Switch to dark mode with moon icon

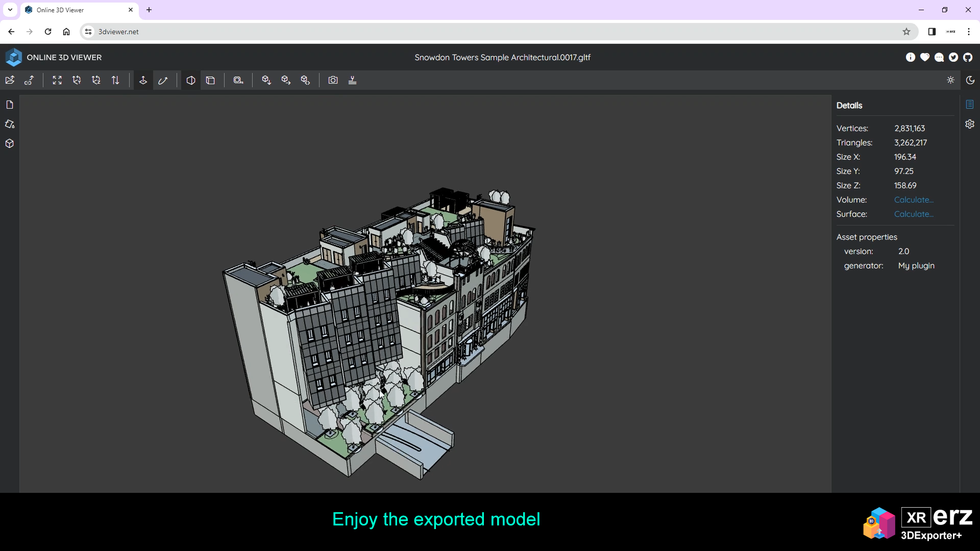click(x=970, y=80)
